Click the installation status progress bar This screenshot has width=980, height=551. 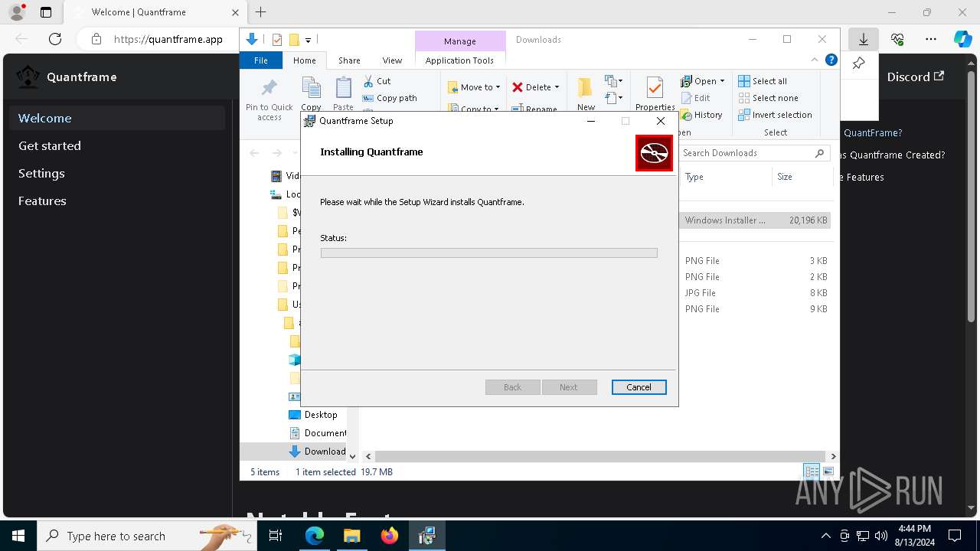tap(488, 253)
